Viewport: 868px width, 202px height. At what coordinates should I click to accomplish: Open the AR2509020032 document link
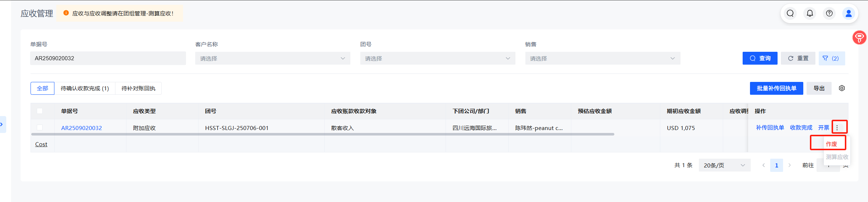(81, 128)
